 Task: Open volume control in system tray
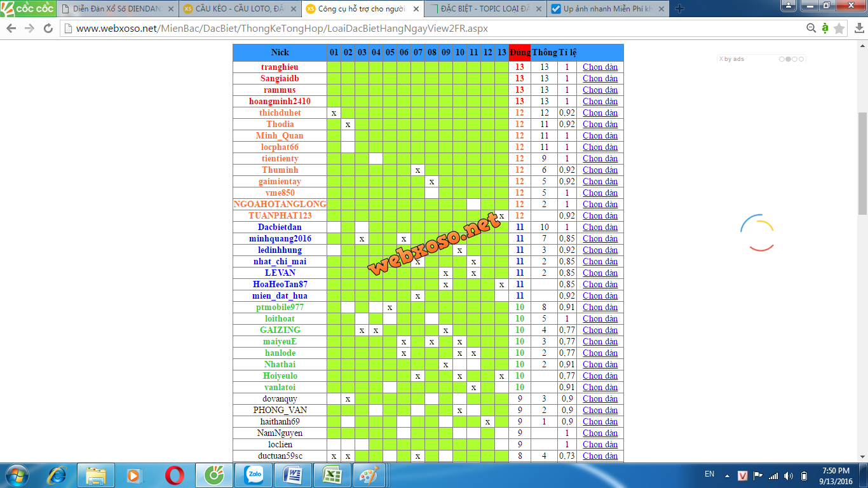tap(789, 475)
